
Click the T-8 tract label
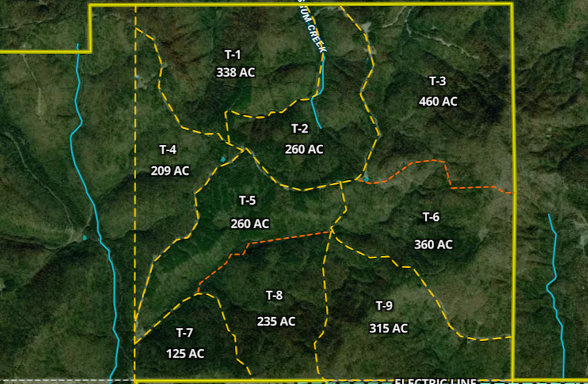coord(274,295)
